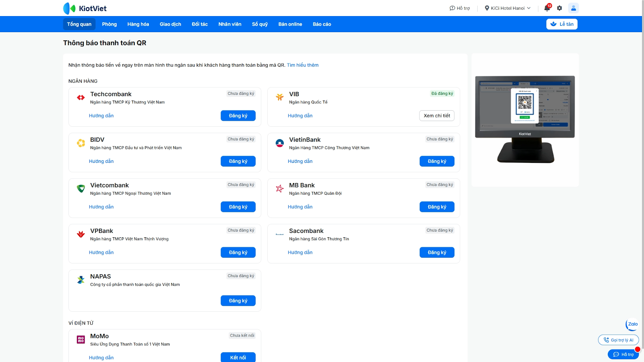
Task: Click the NGÂN HÀNG section label
Action: click(83, 81)
